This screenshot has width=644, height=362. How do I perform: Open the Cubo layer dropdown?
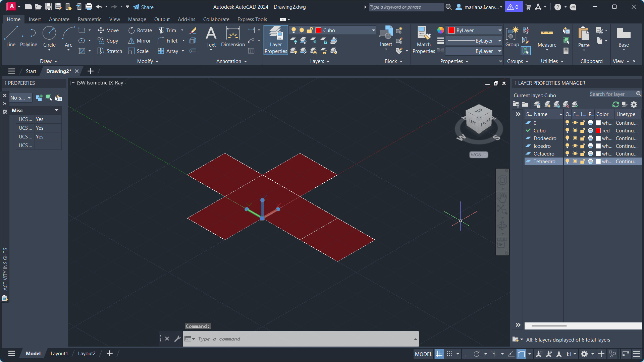[x=373, y=30]
